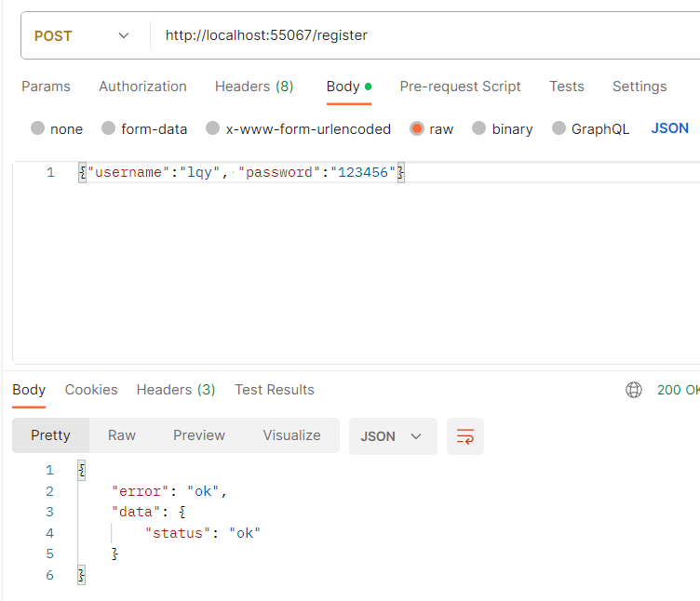Viewport: 700px width, 601px height.
Task: Switch to Test Results tab
Action: (x=275, y=390)
